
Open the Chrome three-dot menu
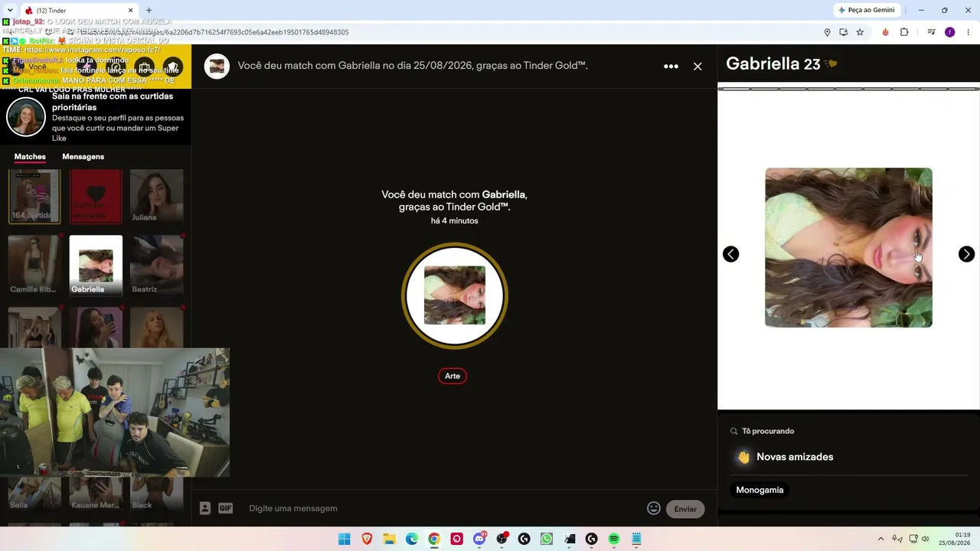tap(969, 32)
